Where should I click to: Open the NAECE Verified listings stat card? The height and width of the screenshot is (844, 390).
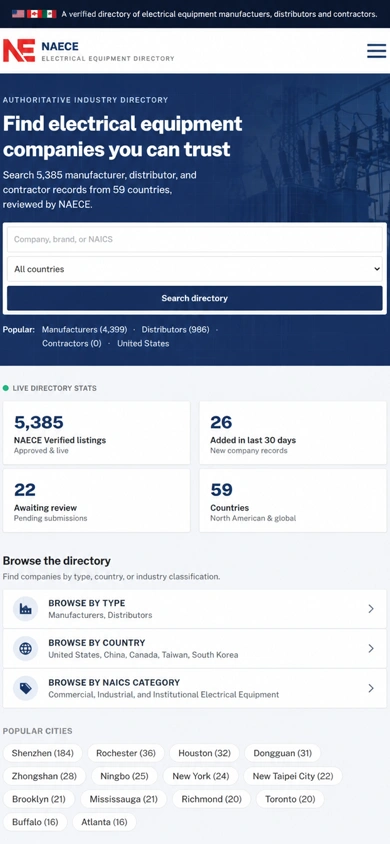click(96, 433)
